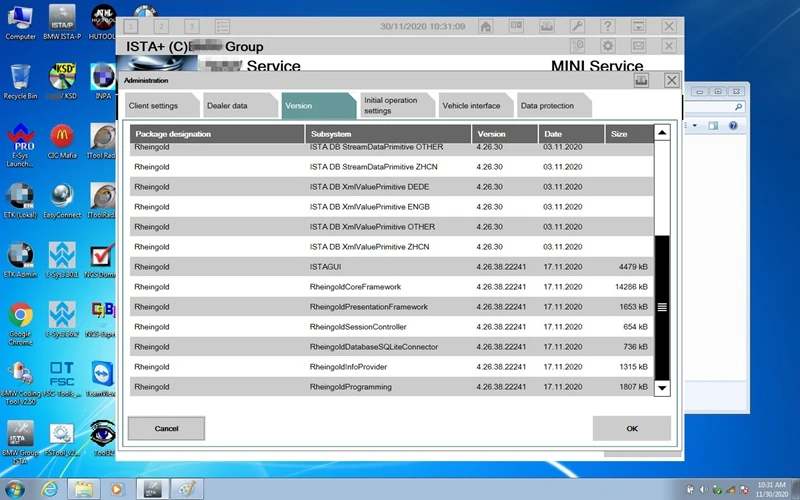Screen dimensions: 800x500
Task: Open the view dropdown arrow in background window
Action: pos(694,126)
